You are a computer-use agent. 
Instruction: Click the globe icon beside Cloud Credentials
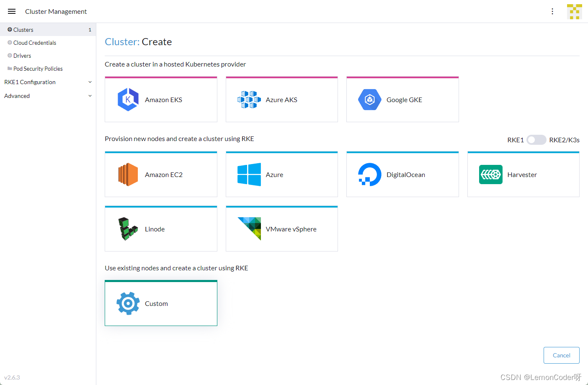click(x=10, y=43)
